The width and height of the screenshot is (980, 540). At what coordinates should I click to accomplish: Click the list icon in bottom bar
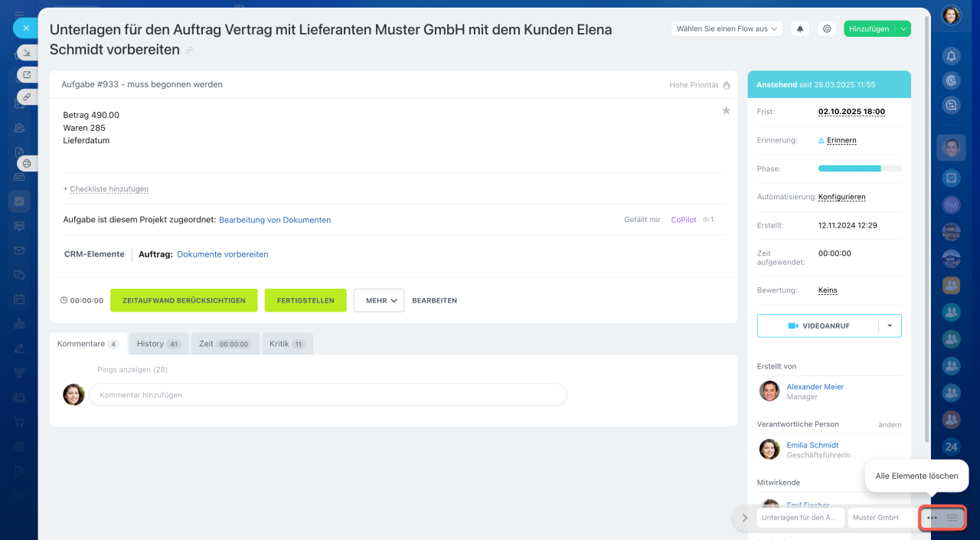tap(952, 518)
